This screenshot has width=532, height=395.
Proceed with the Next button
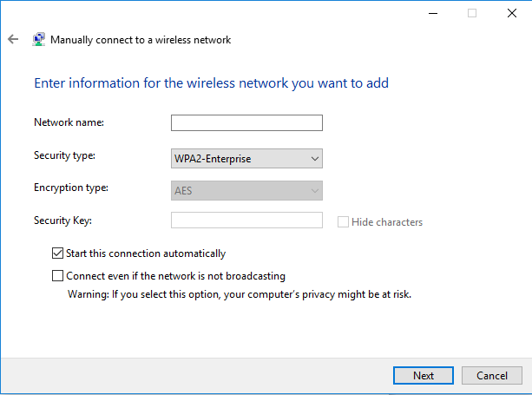pyautogui.click(x=424, y=376)
